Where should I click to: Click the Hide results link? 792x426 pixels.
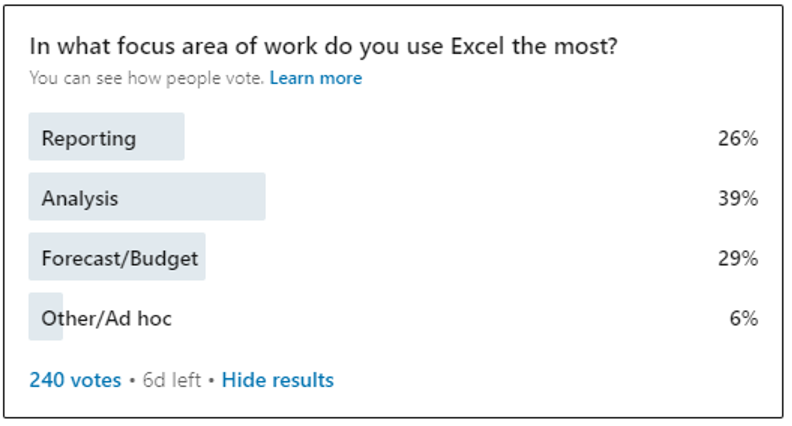click(278, 380)
